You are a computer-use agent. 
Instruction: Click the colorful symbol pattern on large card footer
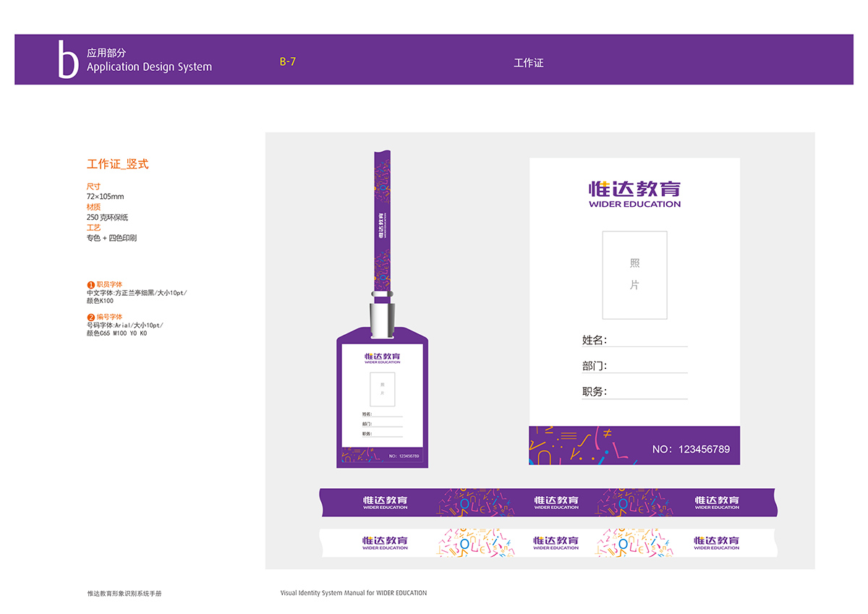[x=582, y=445]
